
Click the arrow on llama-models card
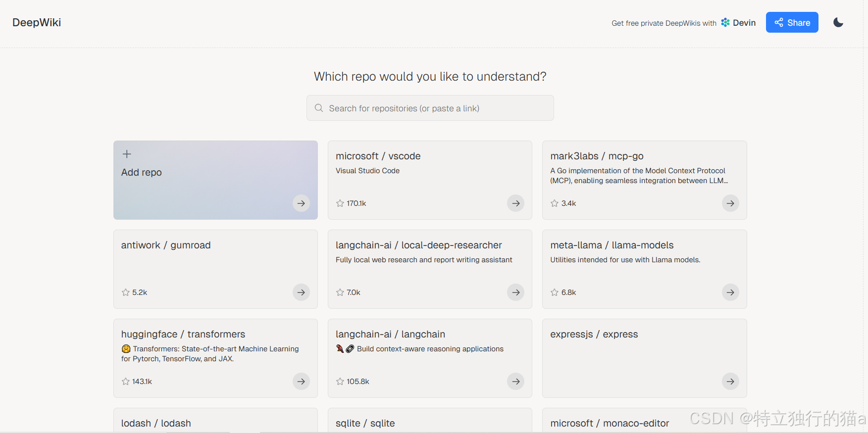coord(730,292)
